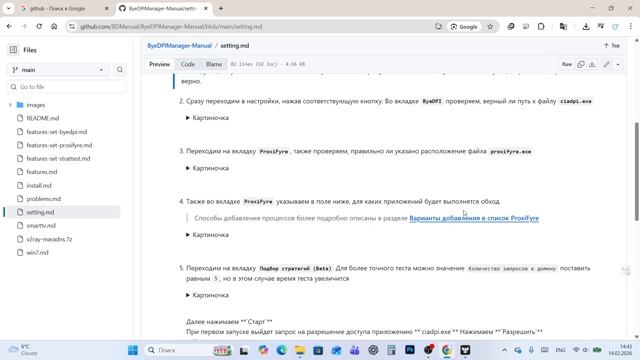This screenshot has width=640, height=360.
Task: Open browser downloads icon
Action: (x=586, y=27)
